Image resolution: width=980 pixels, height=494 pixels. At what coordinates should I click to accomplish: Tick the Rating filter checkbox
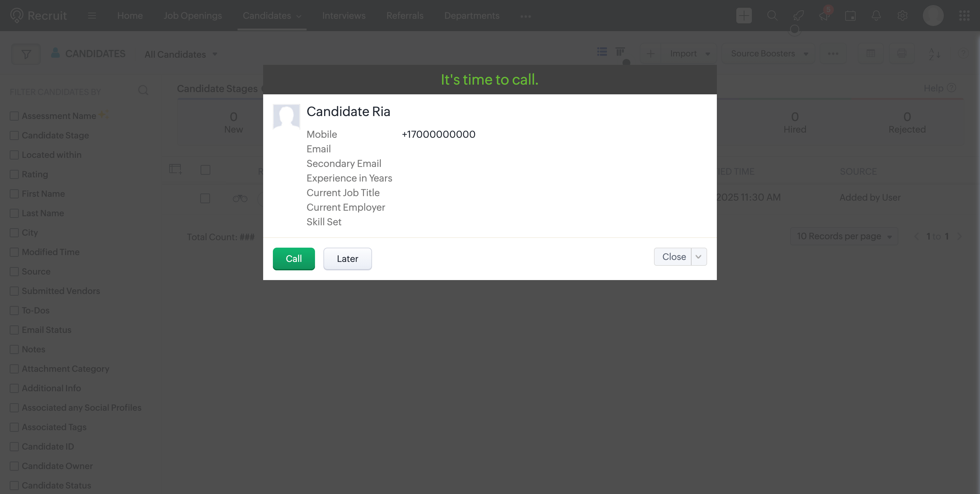(x=15, y=174)
